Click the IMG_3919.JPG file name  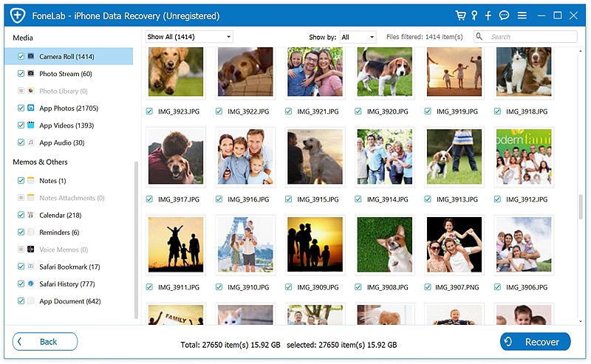[457, 111]
